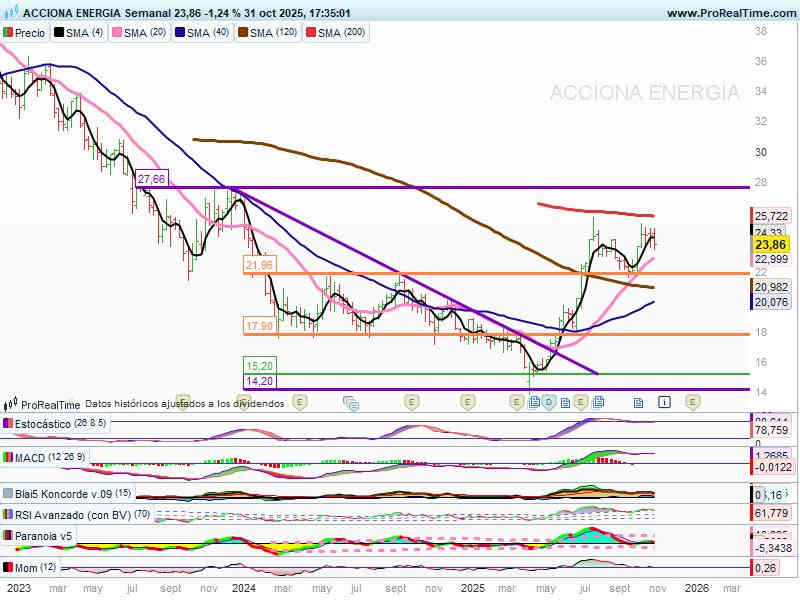Toggle the Precio legend entry
Image resolution: width=800 pixels, height=600 pixels.
[x=25, y=33]
